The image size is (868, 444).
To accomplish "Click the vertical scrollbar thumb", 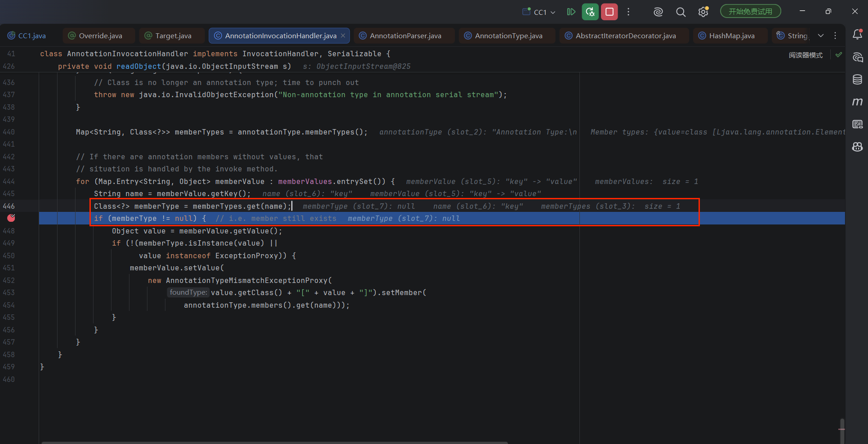I will tap(842, 430).
